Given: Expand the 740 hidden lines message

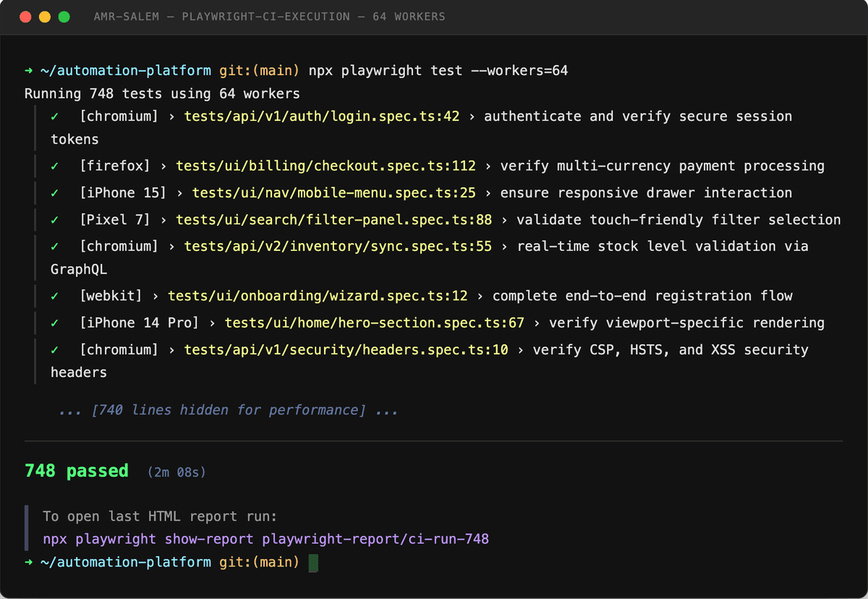Looking at the screenshot, I should coord(228,410).
